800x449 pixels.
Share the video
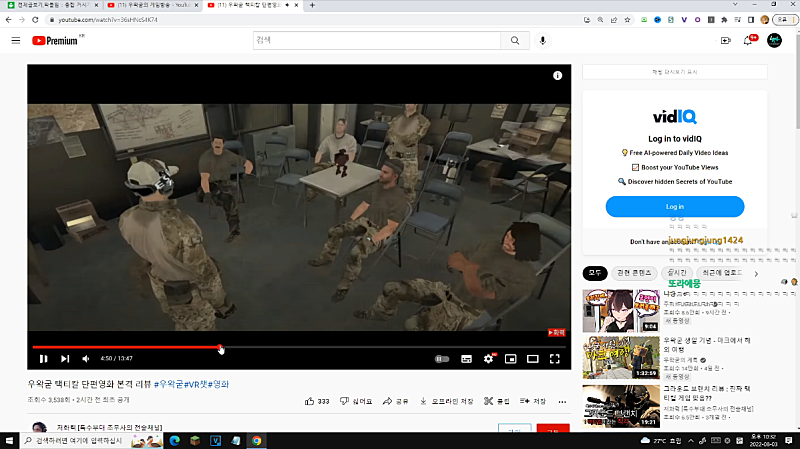[x=395, y=402]
